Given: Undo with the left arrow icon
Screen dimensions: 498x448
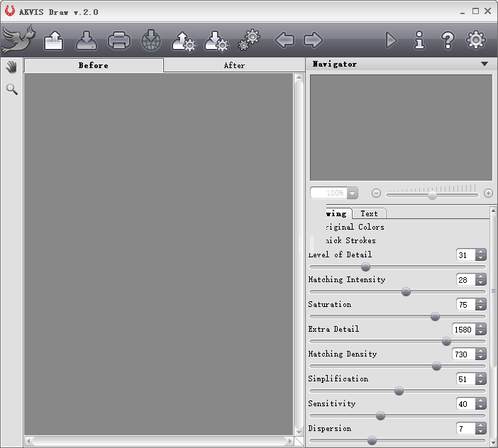Looking at the screenshot, I should click(x=284, y=40).
